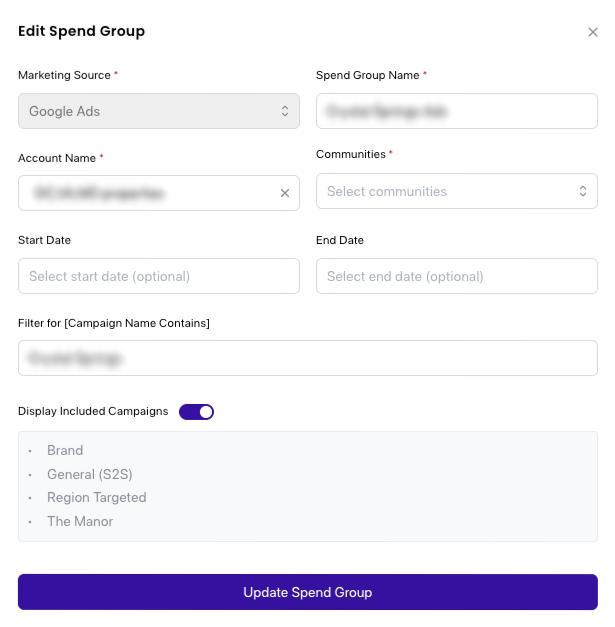This screenshot has height=627, width=615.
Task: Select the Region Targeted campaign entry
Action: [x=97, y=498]
